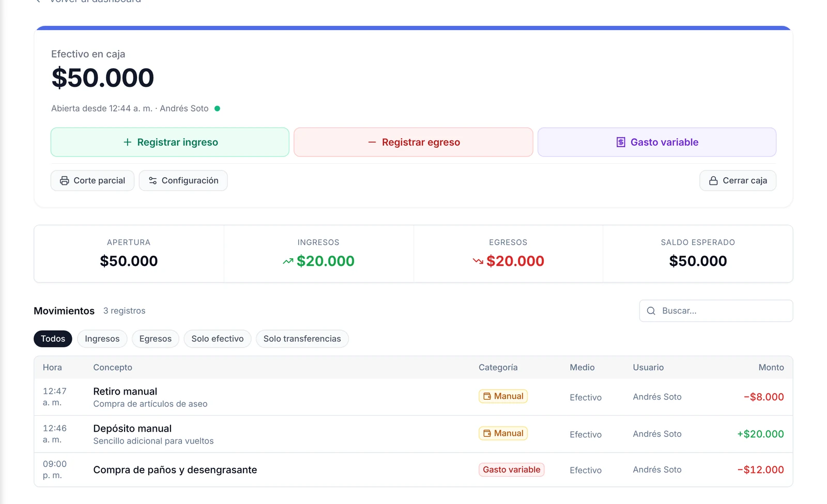Click the magnifier icon in search box
Image resolution: width=827 pixels, height=504 pixels.
tap(651, 311)
